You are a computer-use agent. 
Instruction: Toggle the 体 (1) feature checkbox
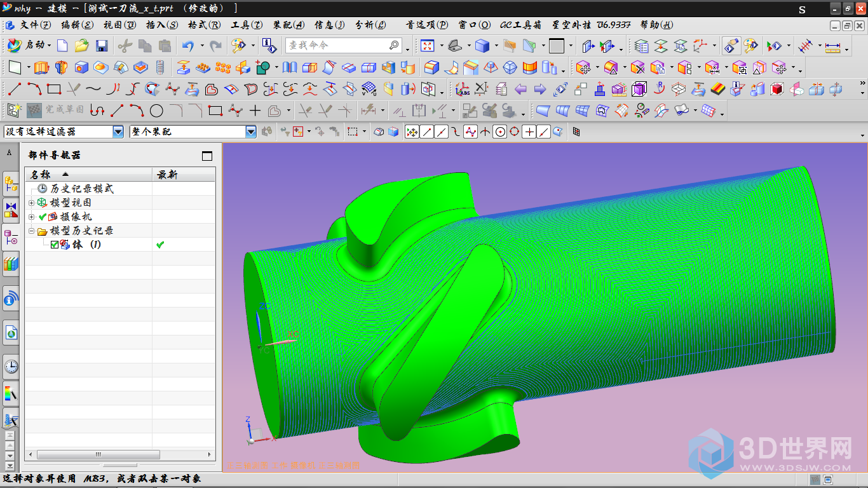click(x=55, y=245)
